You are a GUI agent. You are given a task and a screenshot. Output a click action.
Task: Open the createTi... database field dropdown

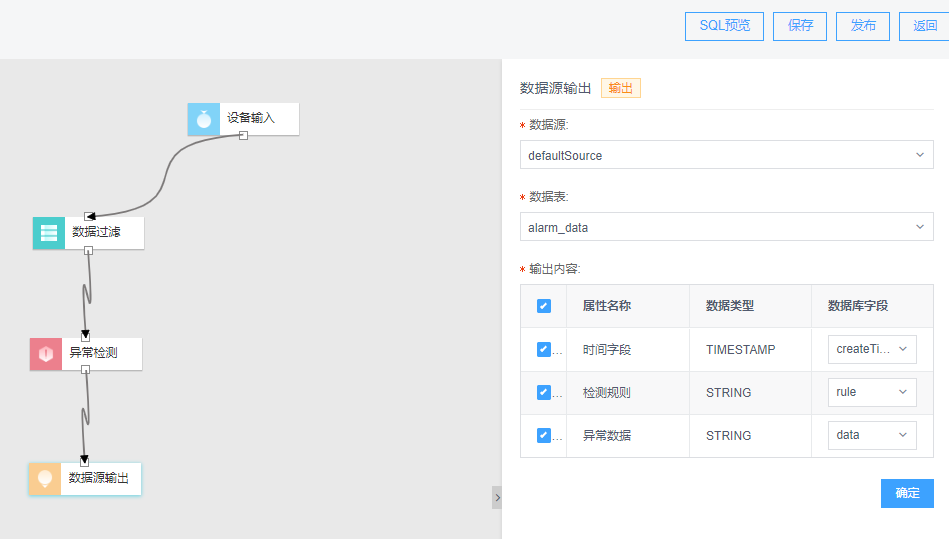pos(872,349)
